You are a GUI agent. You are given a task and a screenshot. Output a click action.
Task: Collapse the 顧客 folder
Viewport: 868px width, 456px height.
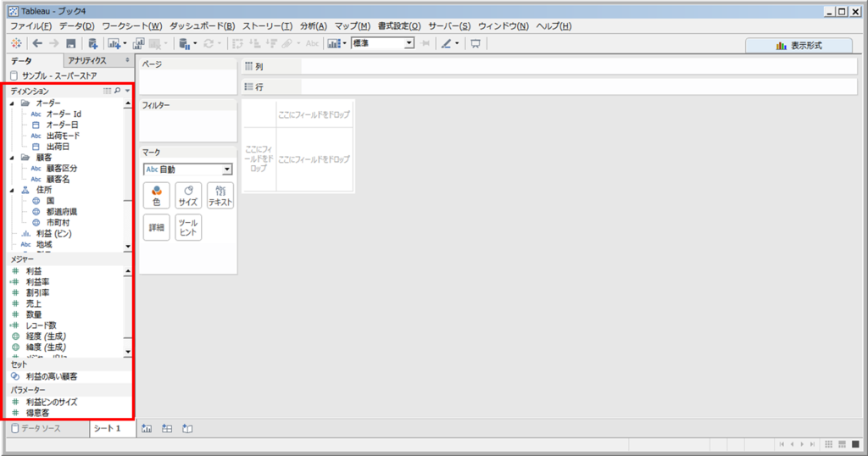[12, 158]
